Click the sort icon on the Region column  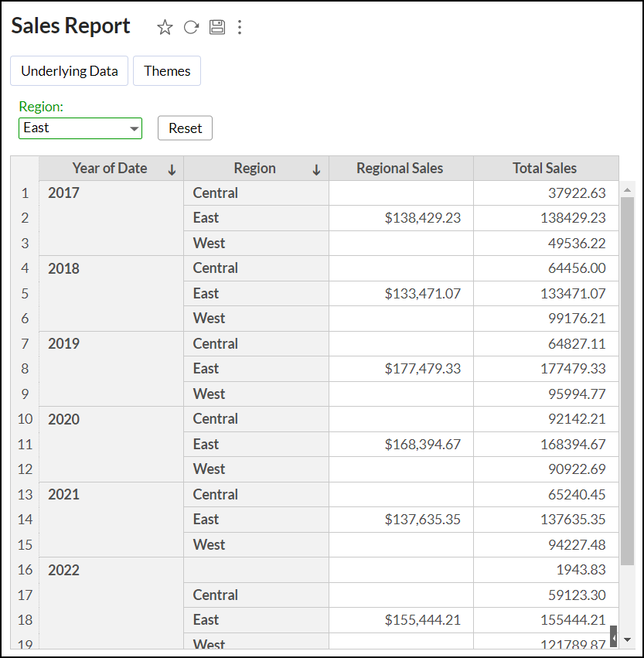[318, 168]
